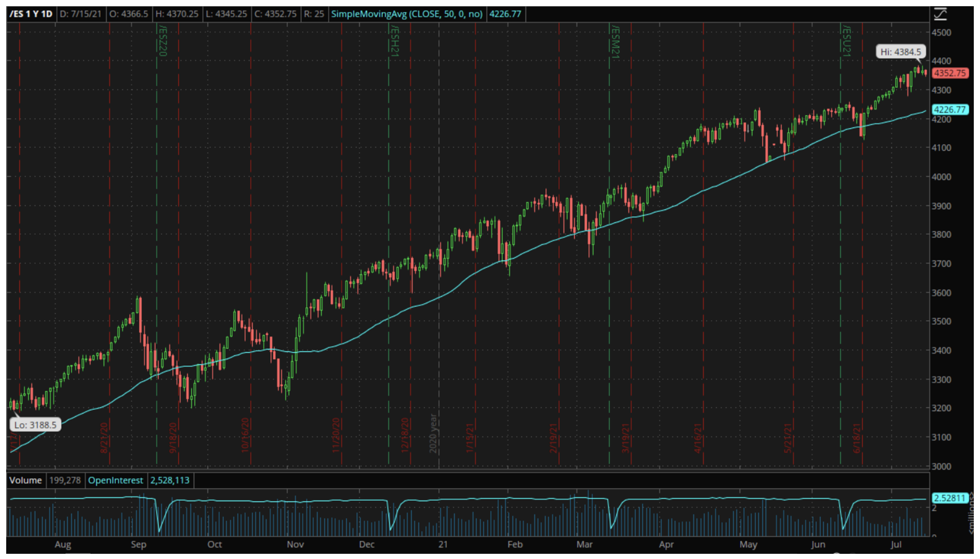This screenshot has height=559, width=980.
Task: Click the /ESZ20 contract rollover label
Action: pyautogui.click(x=162, y=40)
